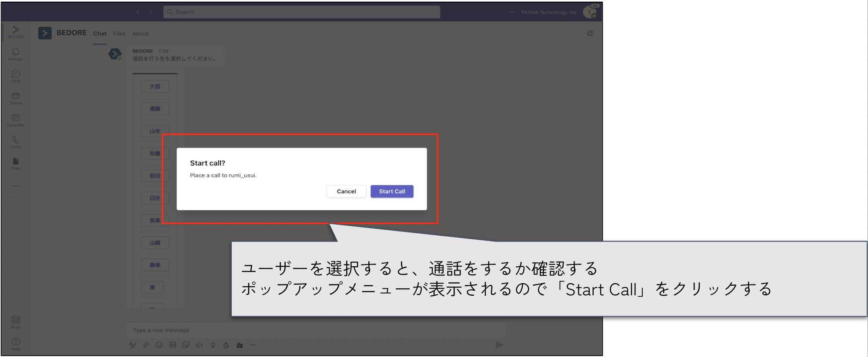The image size is (868, 357).
Task: Switch to the Chat tab
Action: (100, 33)
